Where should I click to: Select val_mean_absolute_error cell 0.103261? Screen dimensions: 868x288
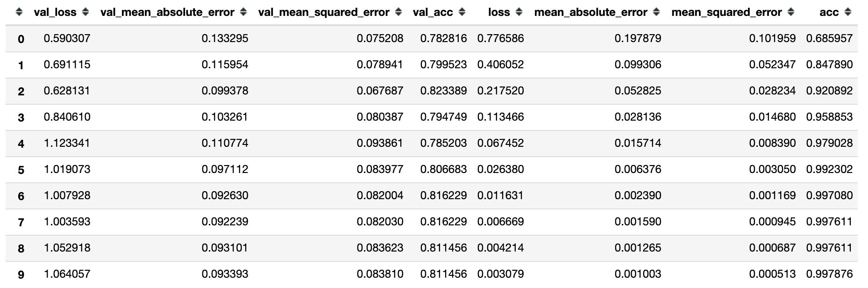[225, 117]
